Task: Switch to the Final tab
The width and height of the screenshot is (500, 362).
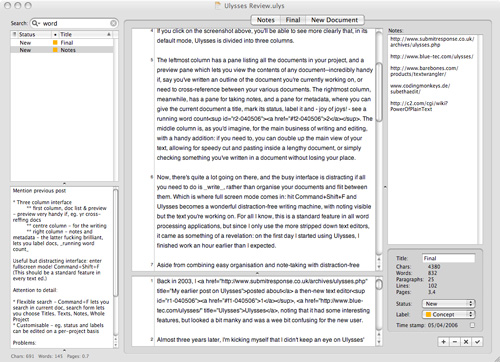Action: point(293,20)
